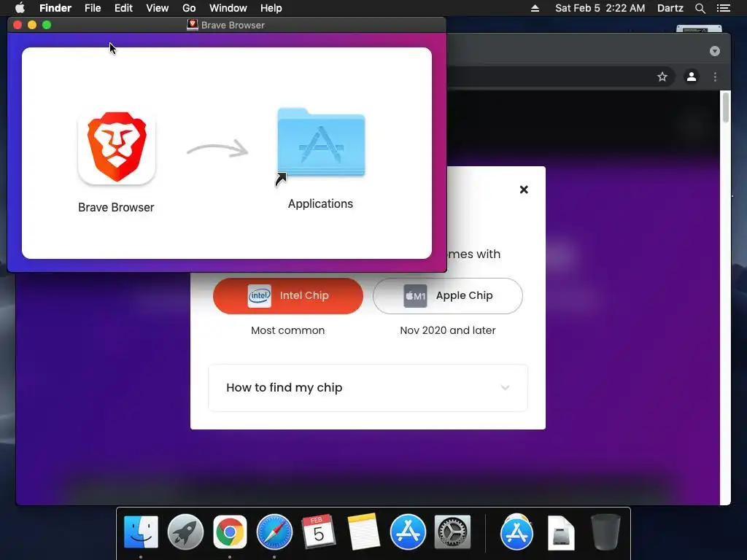The image size is (747, 560).
Task: Open the Edit menu
Action: 123,8
